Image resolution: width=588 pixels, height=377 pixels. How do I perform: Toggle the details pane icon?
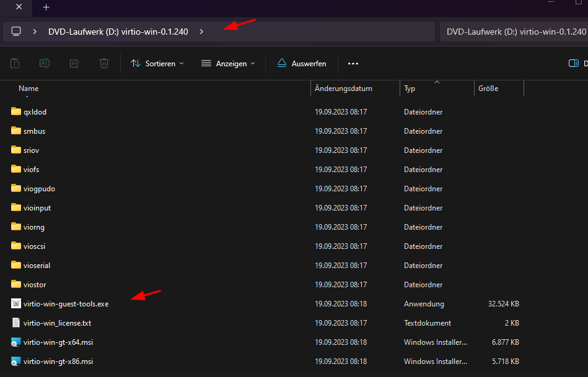574,63
